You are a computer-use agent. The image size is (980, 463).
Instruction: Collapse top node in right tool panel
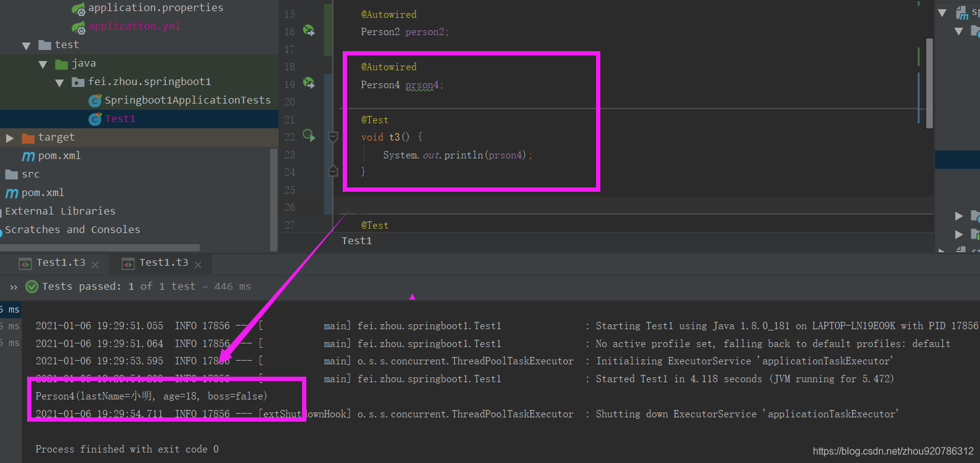click(942, 13)
